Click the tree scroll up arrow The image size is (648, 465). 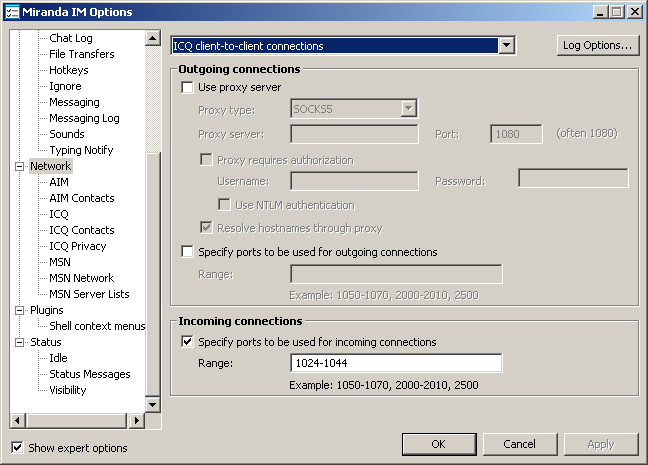pyautogui.click(x=152, y=38)
